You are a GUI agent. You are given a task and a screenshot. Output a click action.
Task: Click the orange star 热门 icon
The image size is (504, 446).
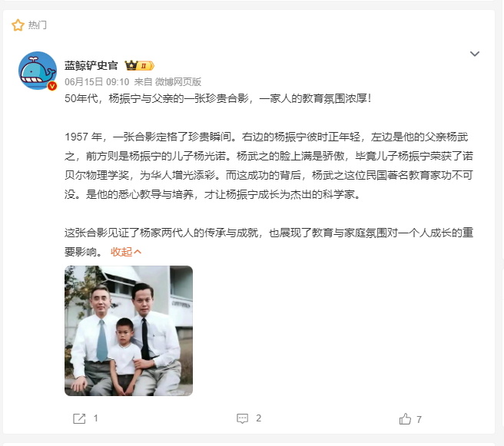pyautogui.click(x=18, y=25)
